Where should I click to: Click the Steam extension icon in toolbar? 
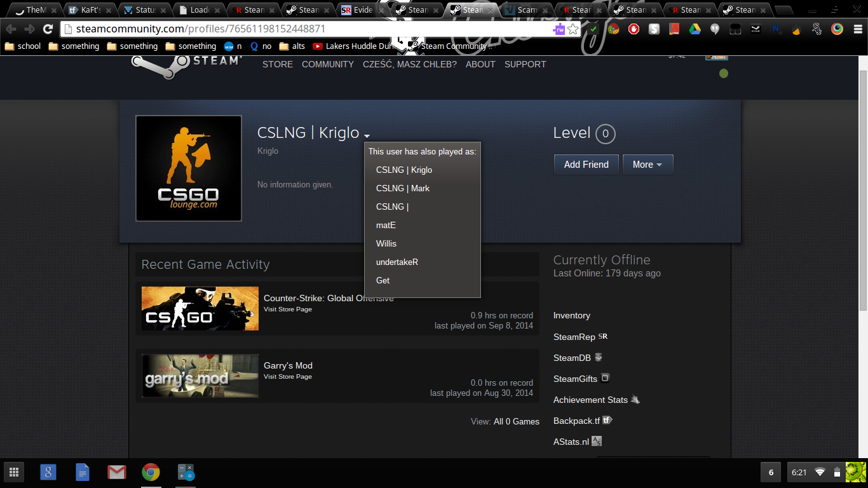pyautogui.click(x=756, y=29)
